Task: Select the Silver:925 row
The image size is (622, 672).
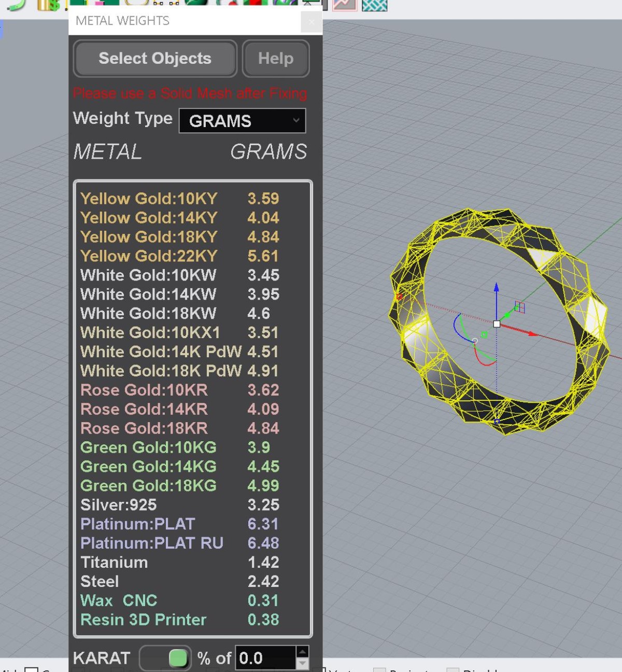Action: point(180,505)
